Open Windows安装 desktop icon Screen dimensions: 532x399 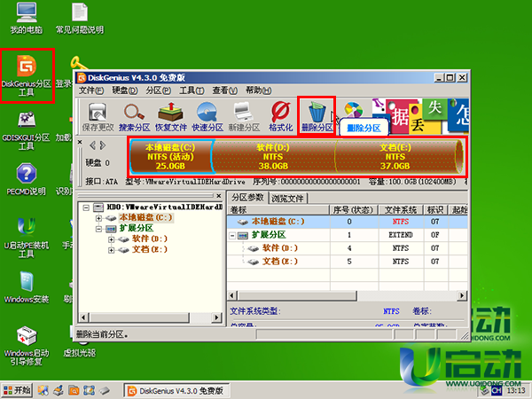[x=27, y=286]
